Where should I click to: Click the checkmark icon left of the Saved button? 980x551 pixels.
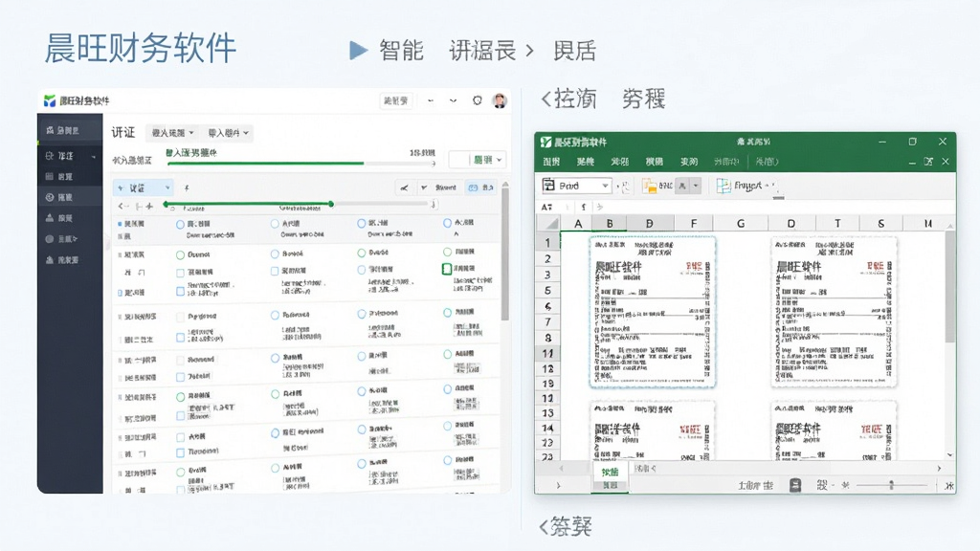424,187
